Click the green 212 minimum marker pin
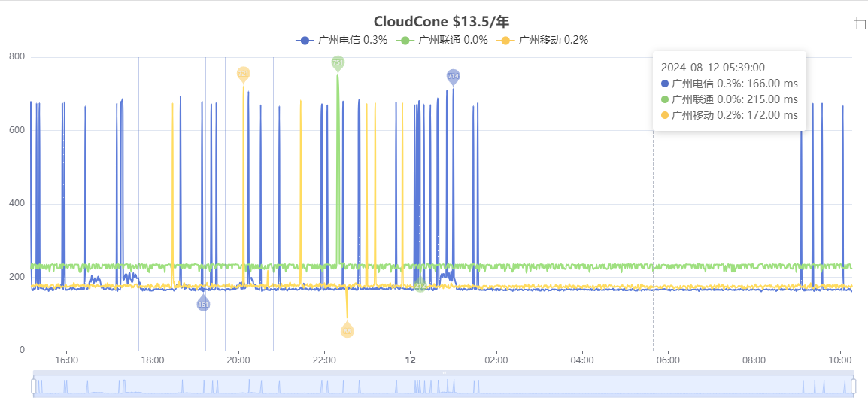Viewport: 868px width, 407px height. pos(420,285)
